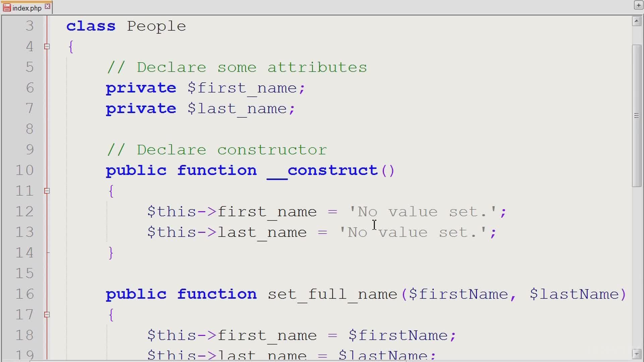
Task: Click $first_name on the private declaration line
Action: coord(241,88)
